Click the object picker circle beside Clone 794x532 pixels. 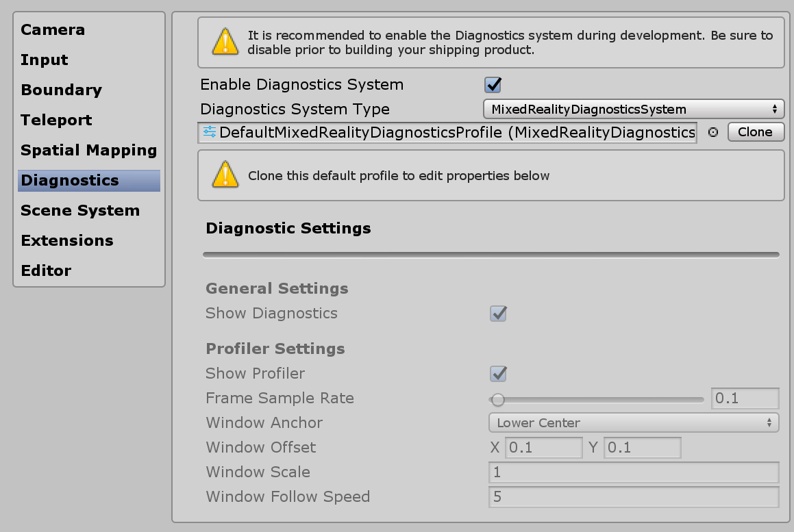pyautogui.click(x=712, y=133)
